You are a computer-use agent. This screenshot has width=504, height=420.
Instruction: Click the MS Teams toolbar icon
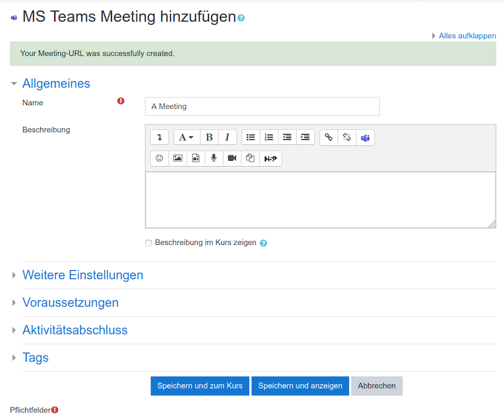point(365,137)
